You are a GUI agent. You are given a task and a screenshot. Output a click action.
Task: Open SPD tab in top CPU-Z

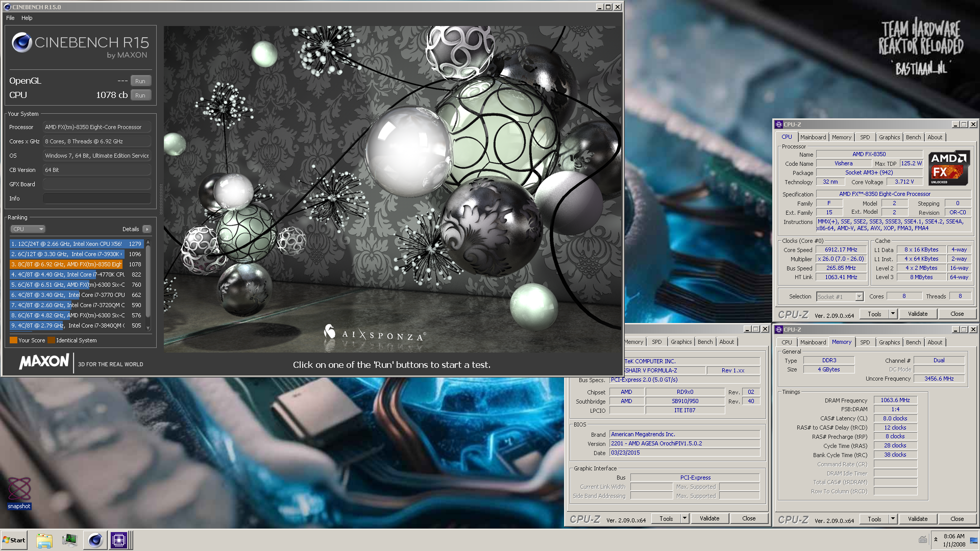tap(865, 137)
